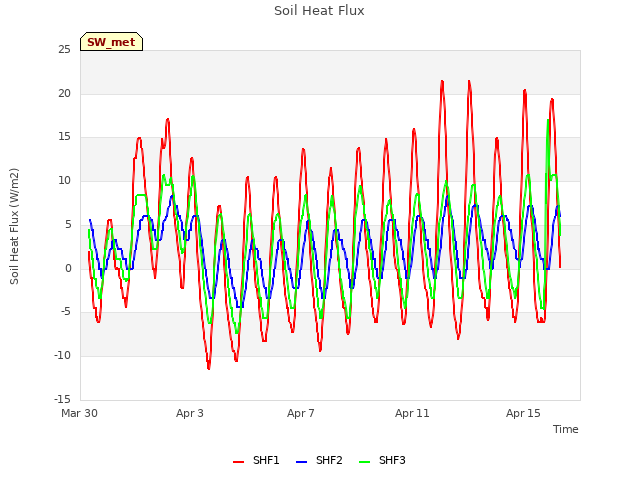Click the Apr 15 x-axis tick label
The image size is (640, 480).
[x=523, y=413]
